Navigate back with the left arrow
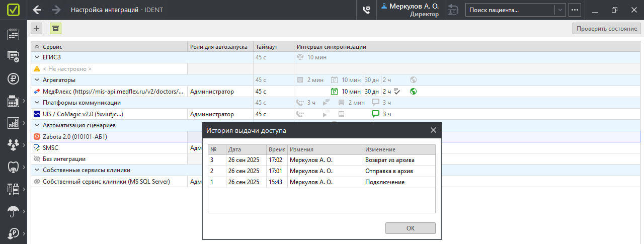The width and height of the screenshot is (644, 244). [37, 10]
